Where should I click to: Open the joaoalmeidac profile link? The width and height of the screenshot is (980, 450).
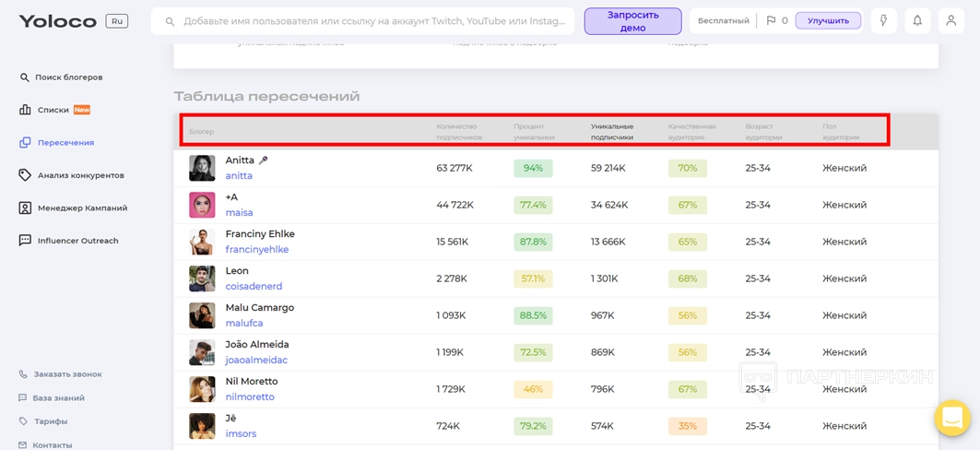(257, 361)
